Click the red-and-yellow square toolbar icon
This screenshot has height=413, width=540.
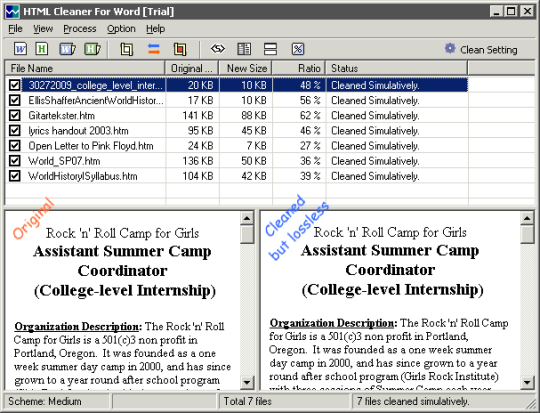(180, 49)
